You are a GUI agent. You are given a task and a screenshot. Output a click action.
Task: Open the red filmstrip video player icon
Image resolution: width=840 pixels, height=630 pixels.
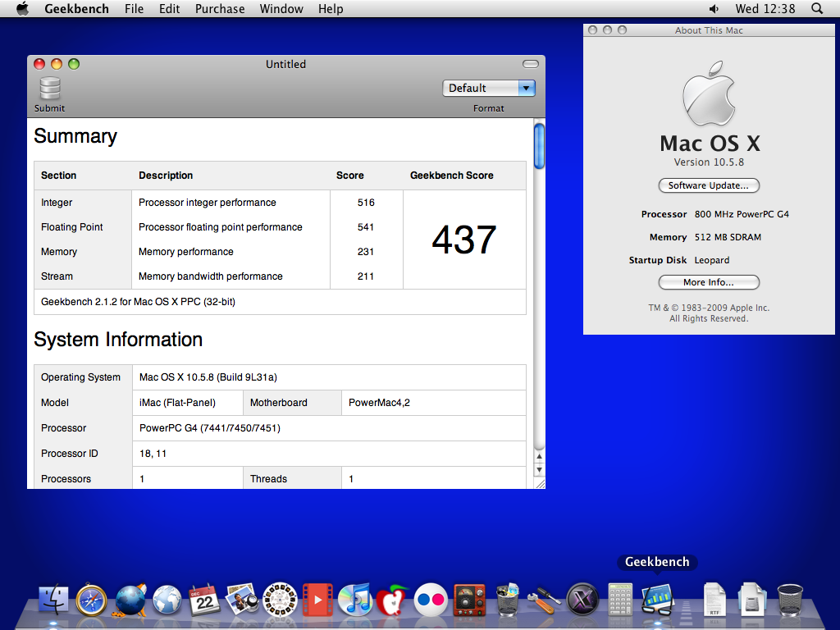pyautogui.click(x=317, y=599)
